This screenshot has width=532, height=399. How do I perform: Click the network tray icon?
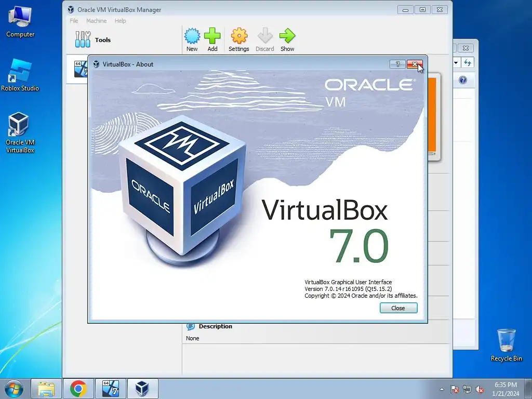tap(467, 390)
